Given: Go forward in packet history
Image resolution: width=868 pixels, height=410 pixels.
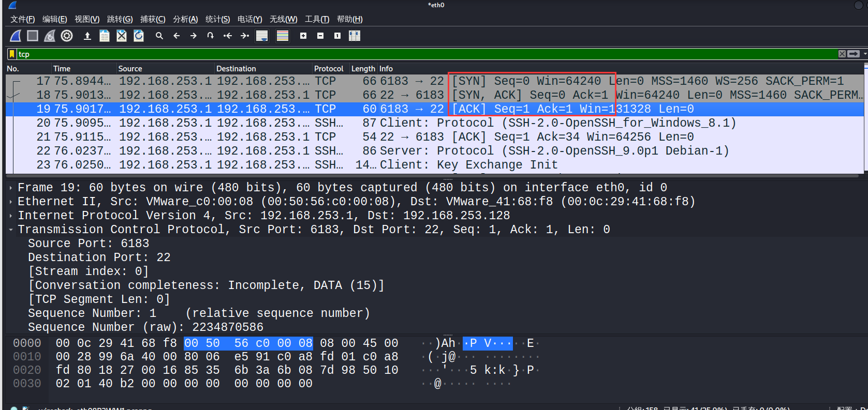Looking at the screenshot, I should coord(194,36).
